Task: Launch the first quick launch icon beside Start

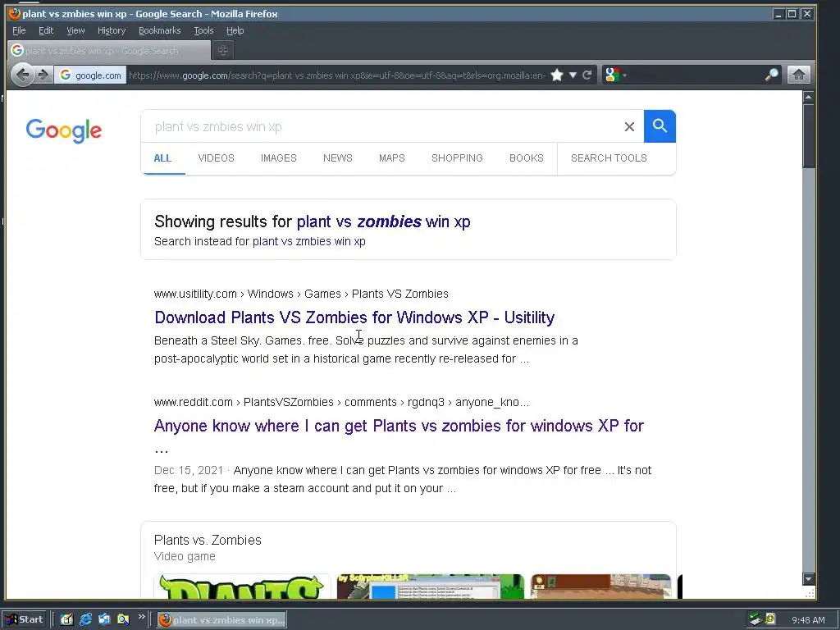Action: click(x=66, y=619)
